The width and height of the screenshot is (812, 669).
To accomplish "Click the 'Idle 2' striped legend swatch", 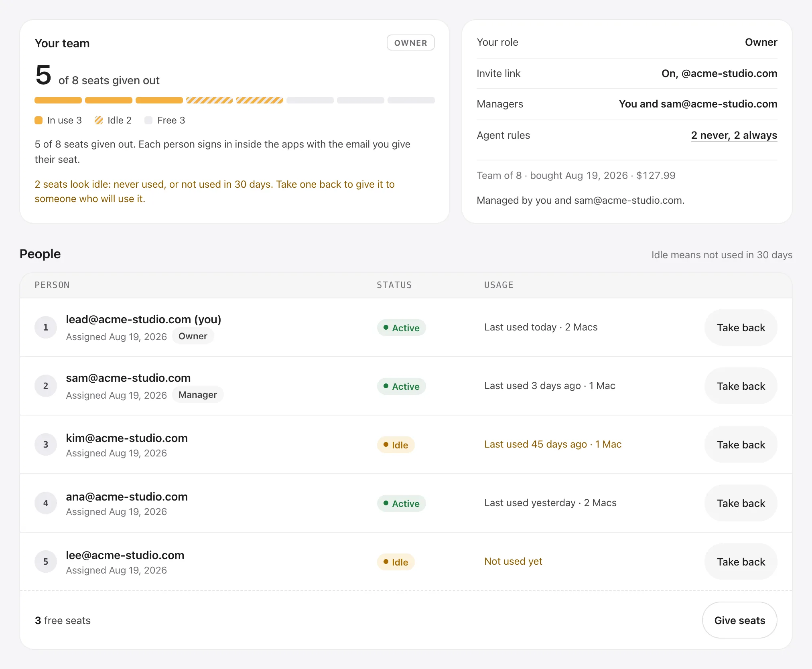I will coord(99,120).
